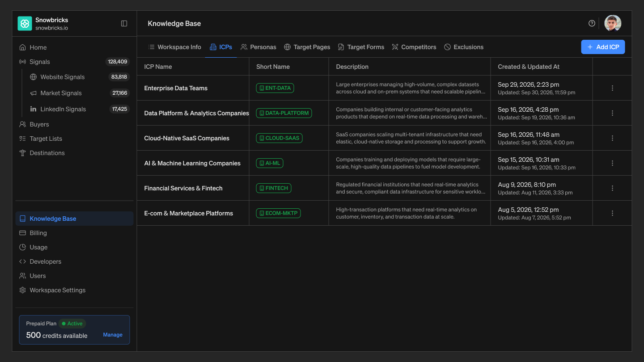This screenshot has height=362, width=644.
Task: Open actions menu for Financial Services & Fintech
Action: (x=612, y=188)
